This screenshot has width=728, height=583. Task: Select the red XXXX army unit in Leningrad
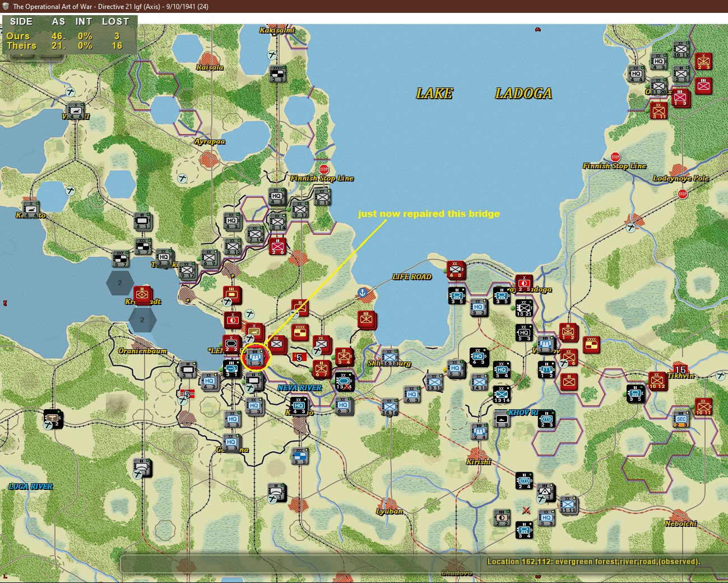300,333
